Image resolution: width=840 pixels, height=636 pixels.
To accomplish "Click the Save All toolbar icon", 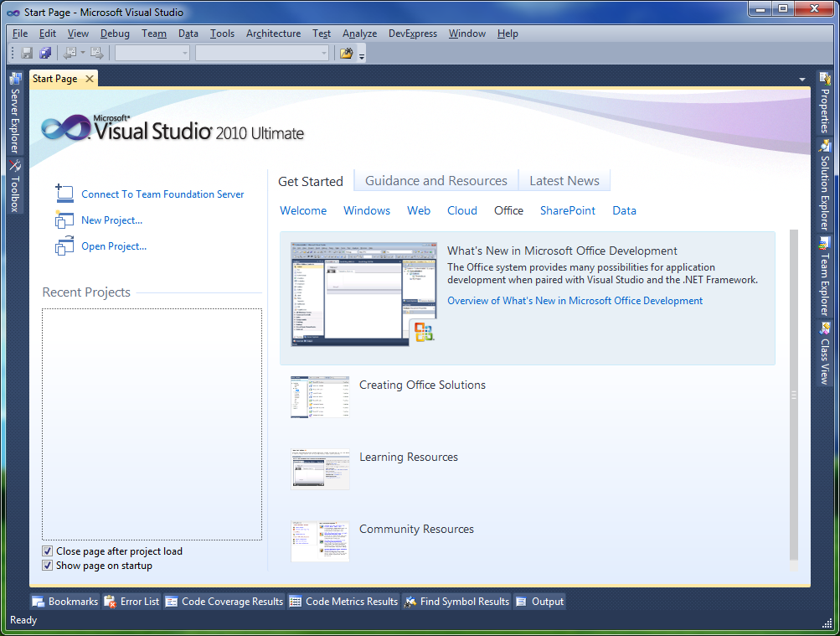I will point(45,53).
